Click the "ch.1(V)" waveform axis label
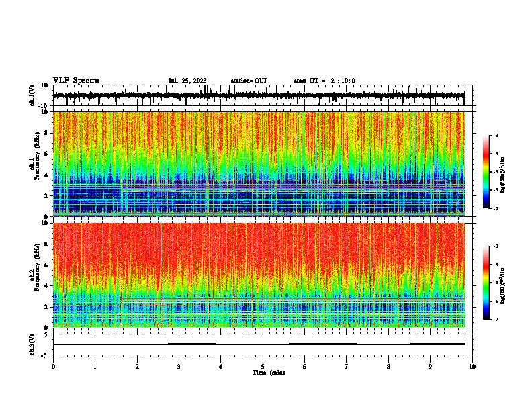 pos(32,95)
